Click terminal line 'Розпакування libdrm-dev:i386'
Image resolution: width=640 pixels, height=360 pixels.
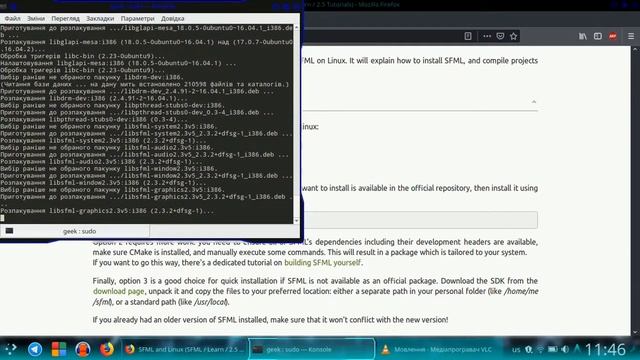[93, 98]
